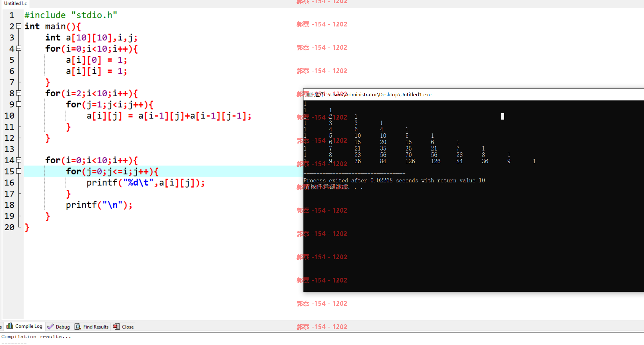Click the value 20 in console output
Viewport: 644px width, 345px height.
[x=383, y=142]
